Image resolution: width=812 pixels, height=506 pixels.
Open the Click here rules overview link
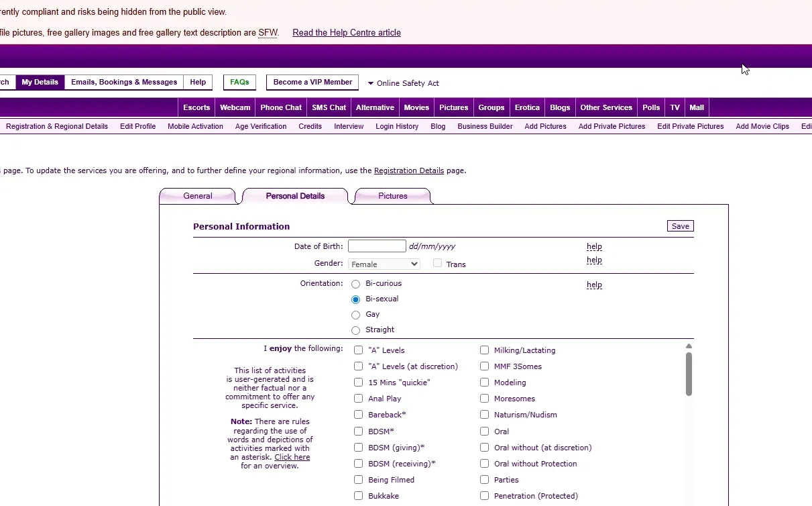[x=292, y=457]
